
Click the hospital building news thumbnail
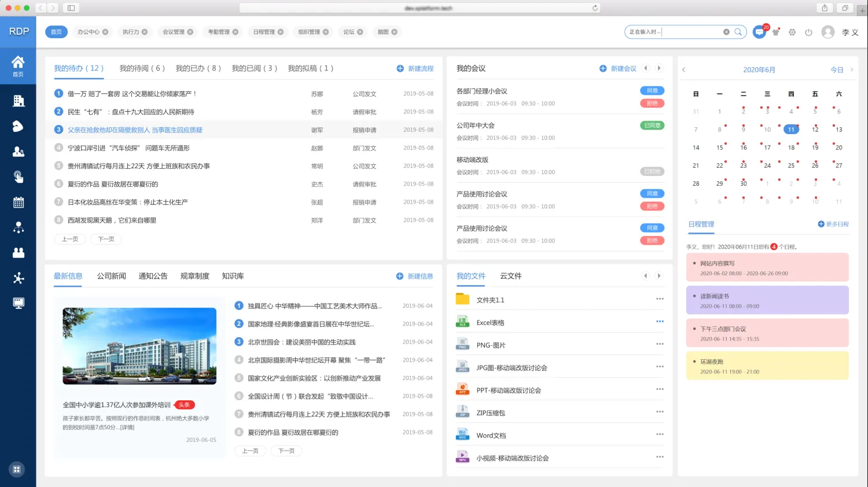[139, 346]
